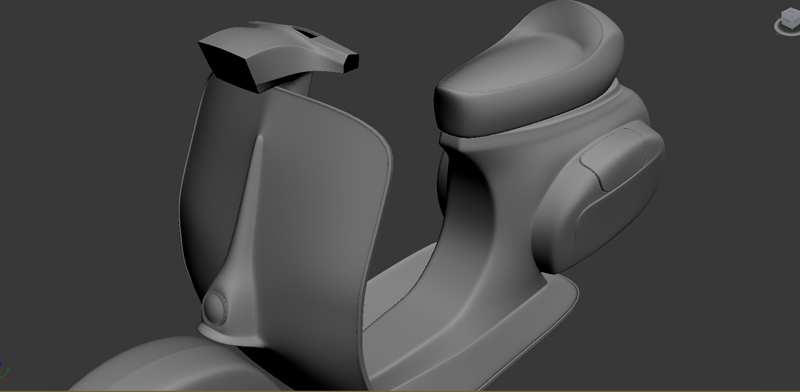This screenshot has height=392, width=800.
Task: Select the scooter seat cushion
Action: pos(529,69)
